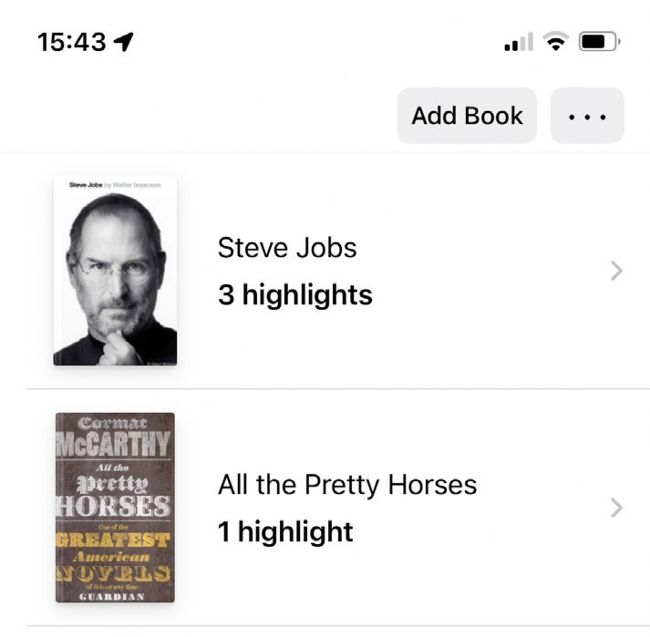
Task: Tap the cellular signal strength icon
Action: [x=518, y=43]
